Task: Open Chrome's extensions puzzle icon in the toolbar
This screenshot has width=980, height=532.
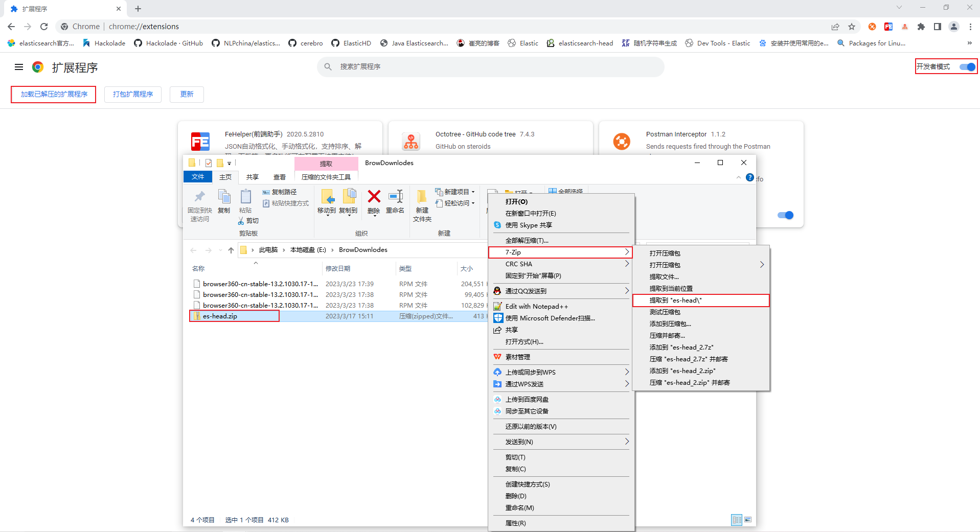Action: [x=921, y=26]
